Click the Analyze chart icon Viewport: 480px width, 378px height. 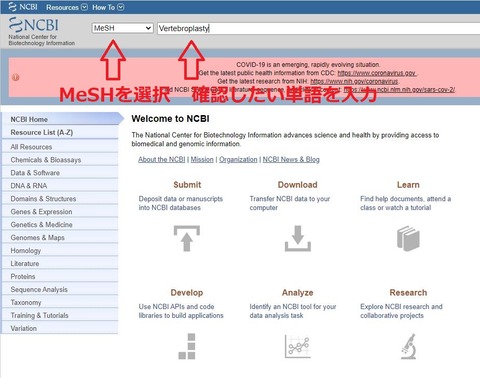tap(298, 346)
